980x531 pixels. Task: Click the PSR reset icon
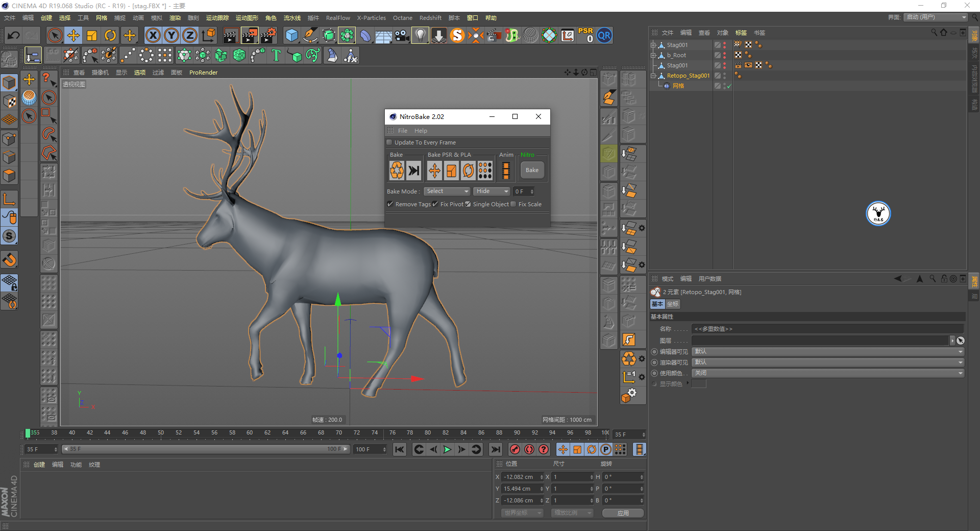pyautogui.click(x=586, y=35)
